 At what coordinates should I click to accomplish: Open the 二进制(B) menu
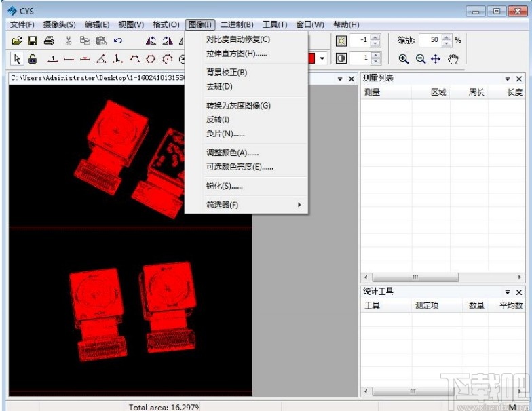tap(237, 24)
